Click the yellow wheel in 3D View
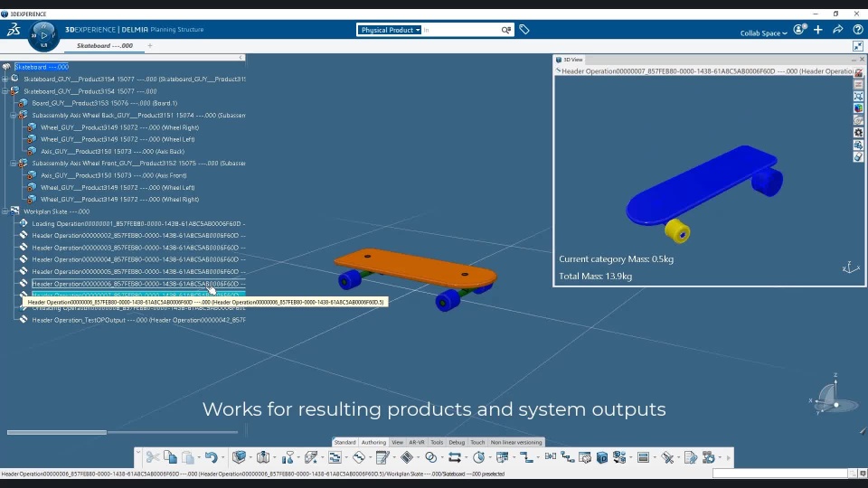Image resolution: width=868 pixels, height=488 pixels. [677, 230]
